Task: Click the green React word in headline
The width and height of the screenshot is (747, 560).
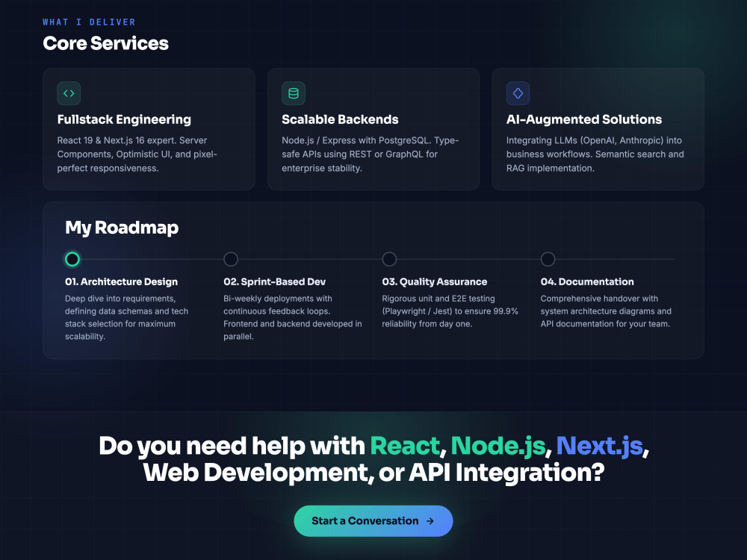Action: pyautogui.click(x=405, y=447)
